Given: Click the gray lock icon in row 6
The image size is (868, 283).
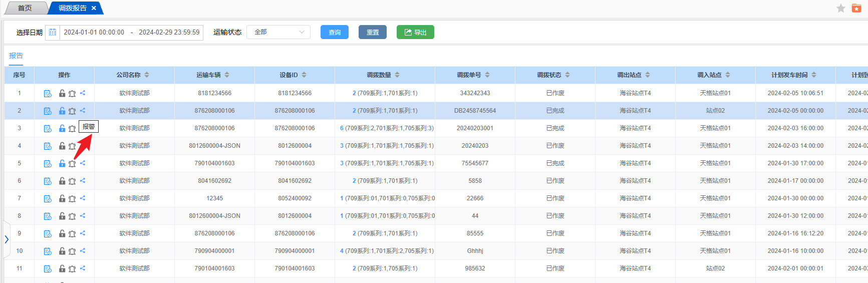Looking at the screenshot, I should tap(62, 181).
